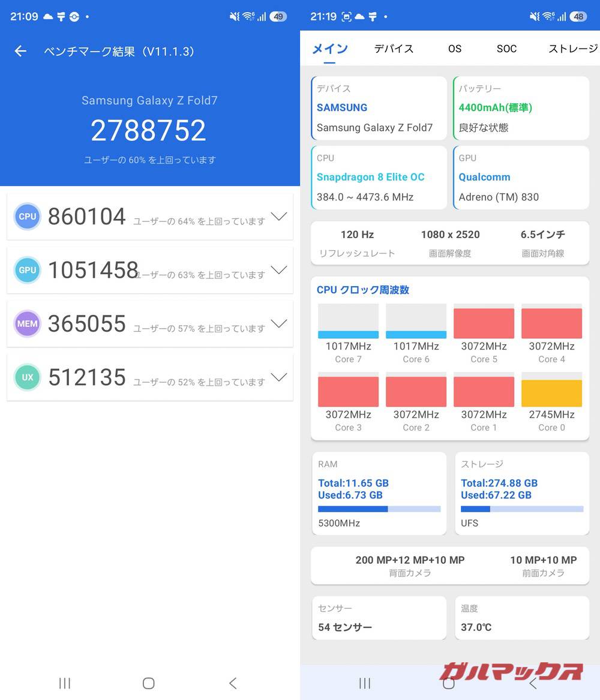
Task: Tap the Core 7 frequency bar
Action: [348, 321]
